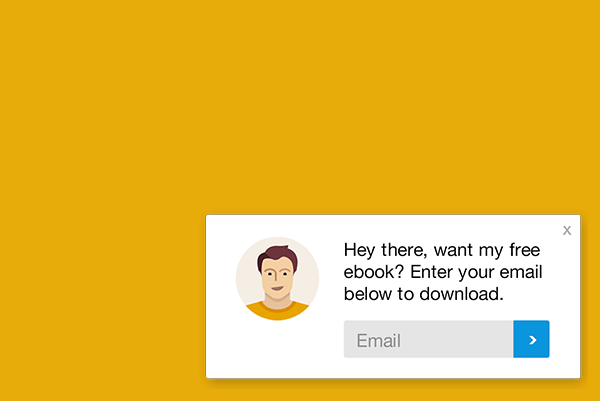Click the word "download." in the message
The width and height of the screenshot is (600, 401).
[464, 294]
